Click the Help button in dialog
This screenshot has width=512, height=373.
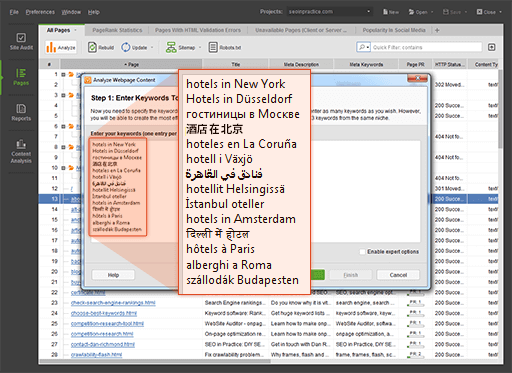click(x=113, y=275)
